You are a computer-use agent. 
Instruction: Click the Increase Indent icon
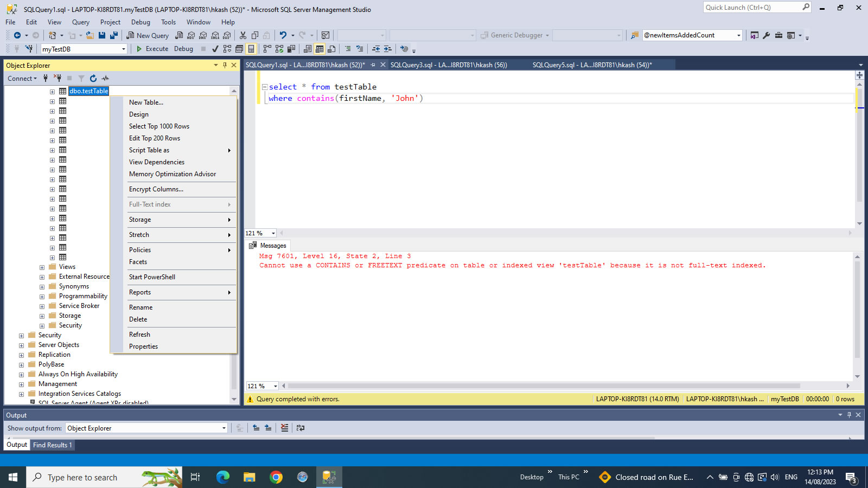click(388, 49)
